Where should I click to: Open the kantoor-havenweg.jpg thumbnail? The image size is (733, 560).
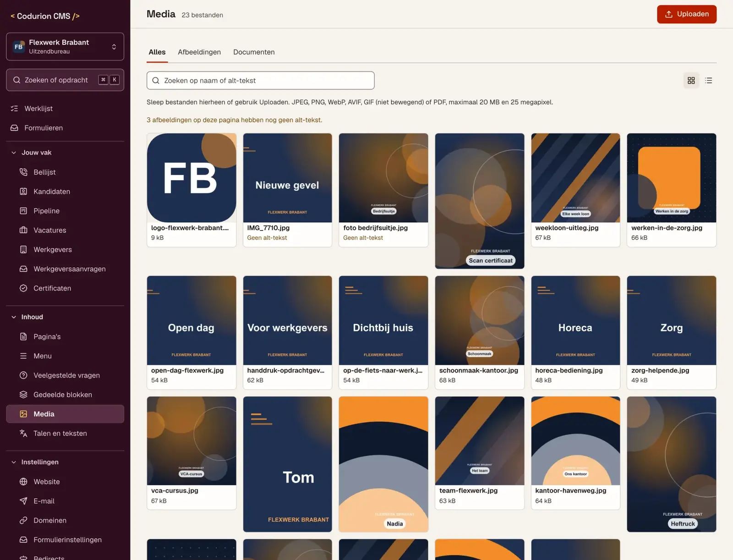pyautogui.click(x=575, y=441)
